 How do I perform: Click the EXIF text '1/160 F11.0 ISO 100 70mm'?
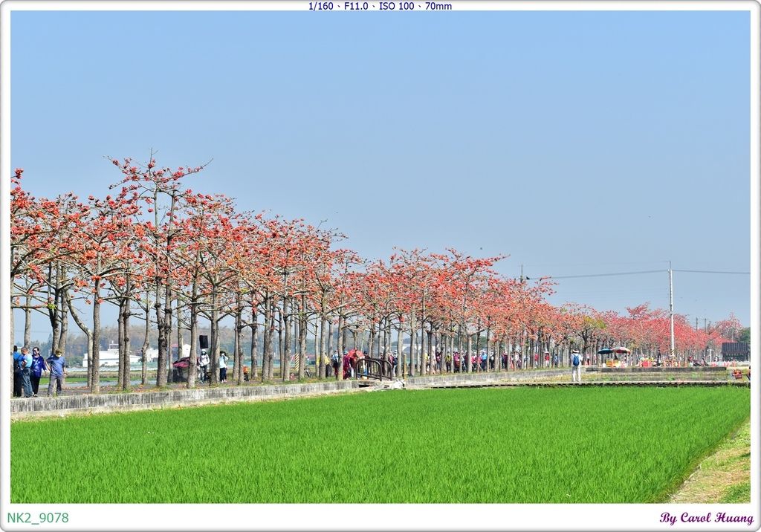[x=380, y=6]
